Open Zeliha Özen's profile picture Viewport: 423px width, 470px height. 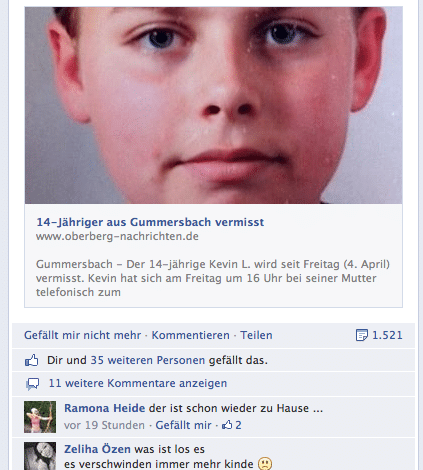pyautogui.click(x=40, y=456)
